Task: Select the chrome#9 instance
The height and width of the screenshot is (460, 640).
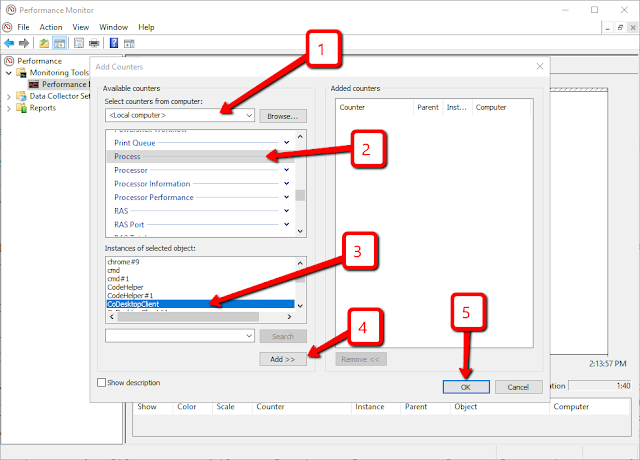Action: pyautogui.click(x=123, y=262)
